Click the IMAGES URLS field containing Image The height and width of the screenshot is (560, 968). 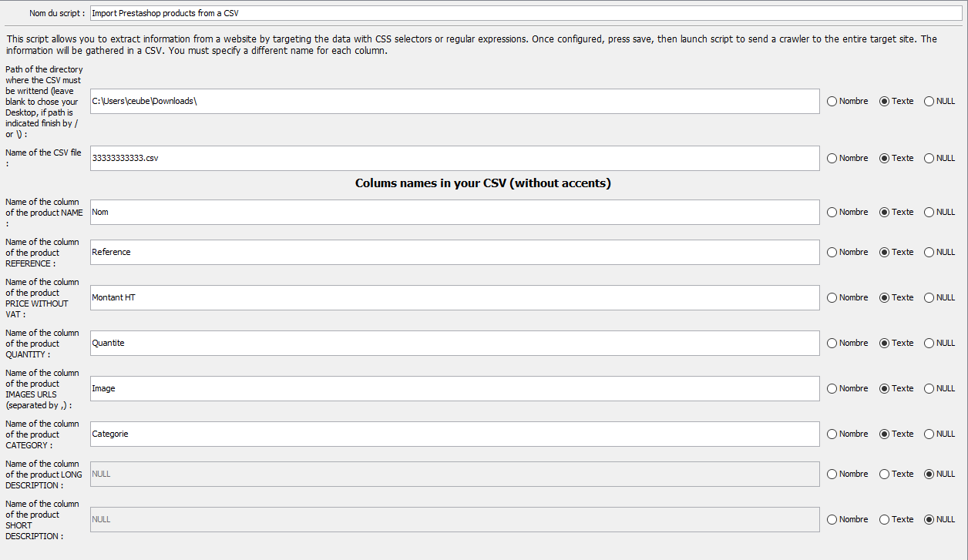pyautogui.click(x=455, y=389)
